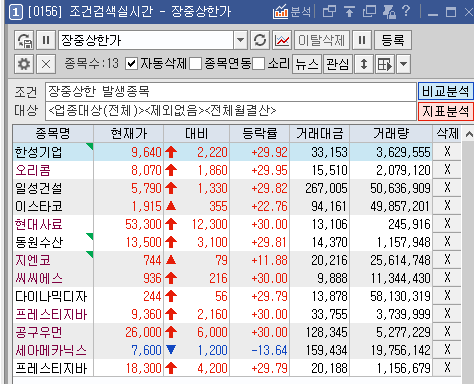Click the up-down arrow sort icon

tap(364, 64)
